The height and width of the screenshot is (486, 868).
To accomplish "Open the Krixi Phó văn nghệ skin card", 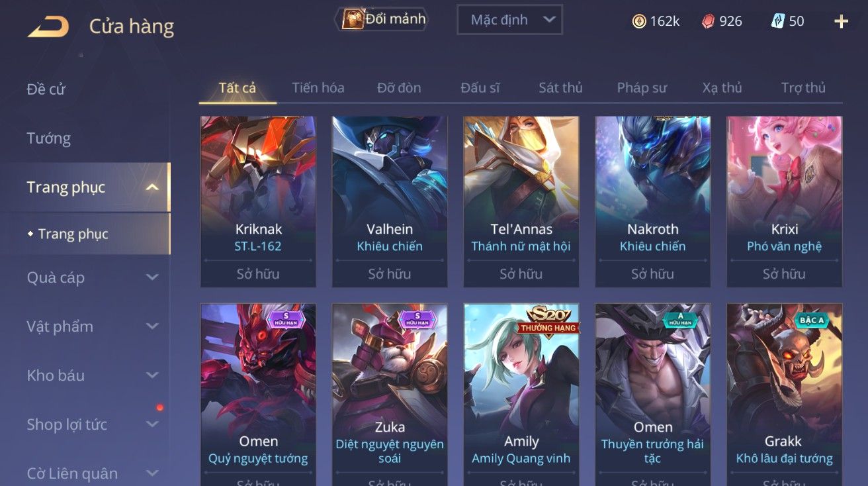I will tap(784, 202).
